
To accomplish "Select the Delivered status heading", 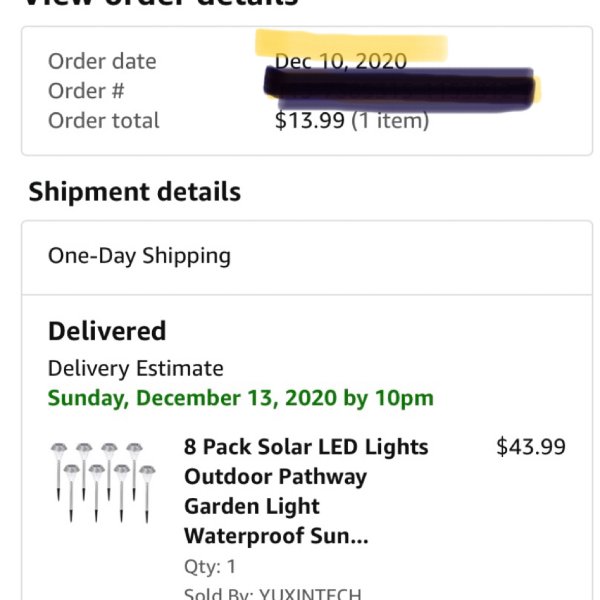I will click(x=107, y=331).
